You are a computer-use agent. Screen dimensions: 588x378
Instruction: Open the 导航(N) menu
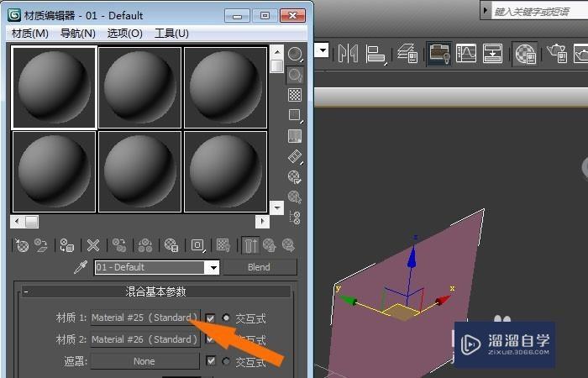pos(78,34)
